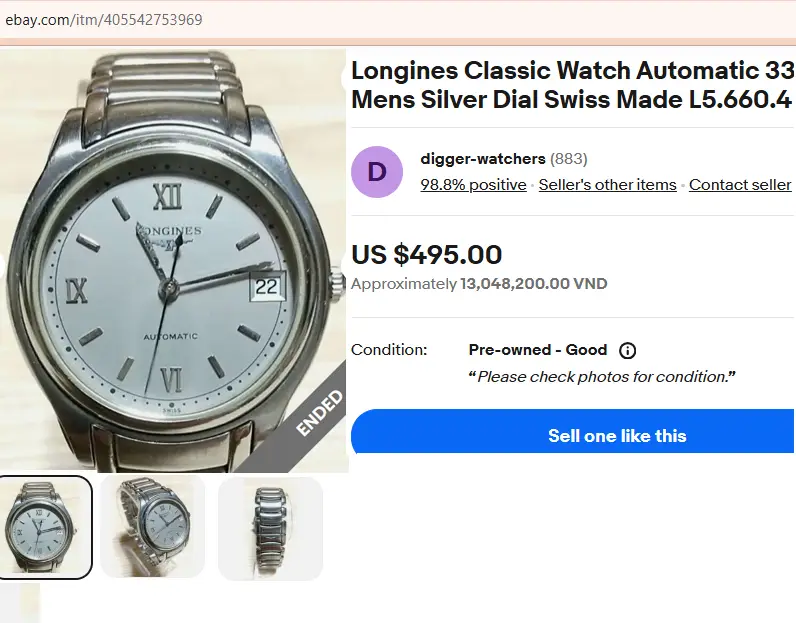Open the main Longines watch image

170,260
